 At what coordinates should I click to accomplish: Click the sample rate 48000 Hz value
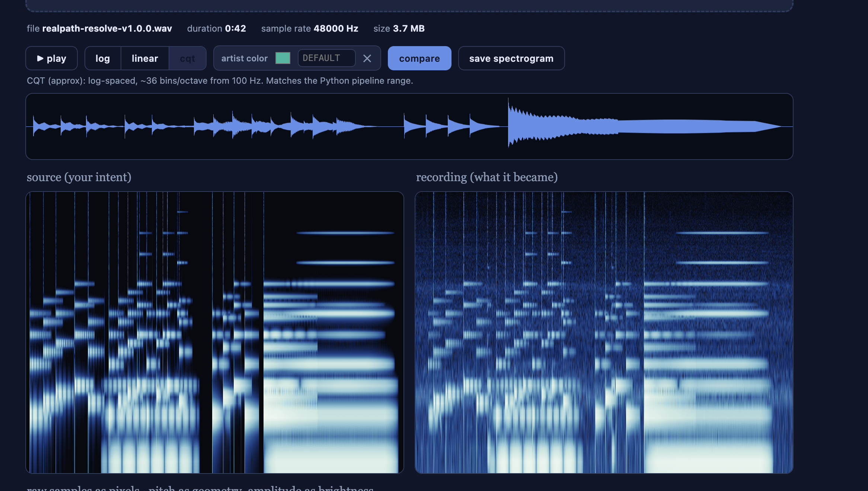[x=336, y=29]
